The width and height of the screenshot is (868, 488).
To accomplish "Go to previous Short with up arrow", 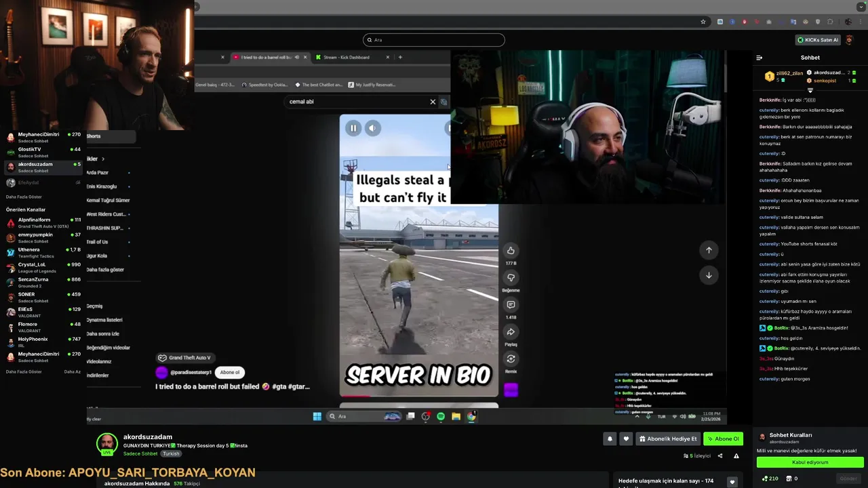I will pos(709,250).
